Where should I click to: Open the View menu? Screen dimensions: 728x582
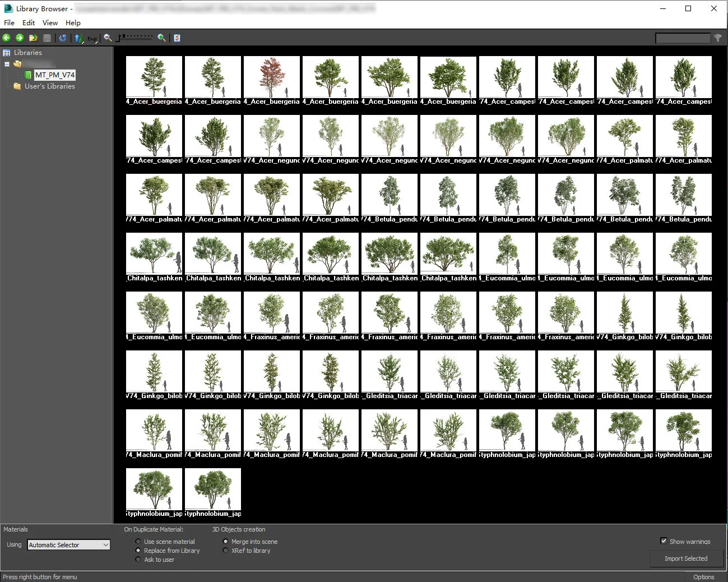pyautogui.click(x=50, y=22)
